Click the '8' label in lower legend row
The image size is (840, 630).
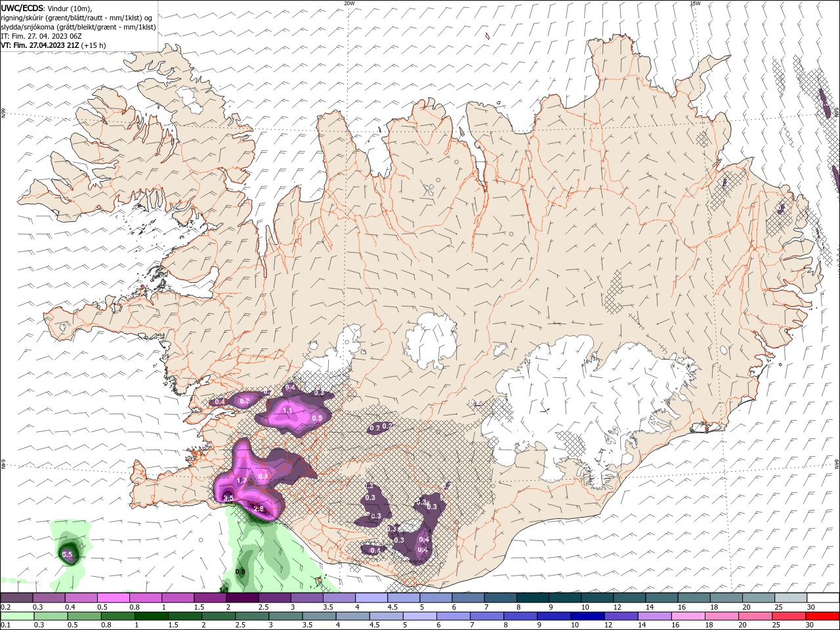tap(505, 625)
